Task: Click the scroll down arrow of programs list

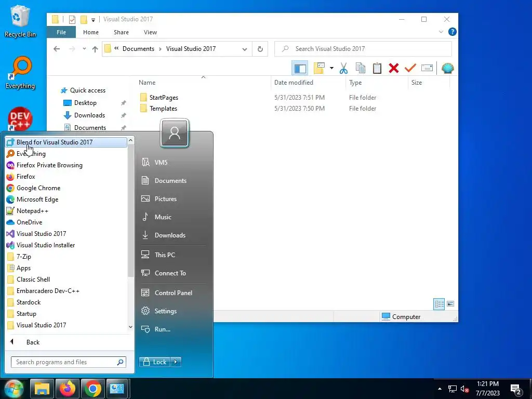Action: [x=130, y=327]
